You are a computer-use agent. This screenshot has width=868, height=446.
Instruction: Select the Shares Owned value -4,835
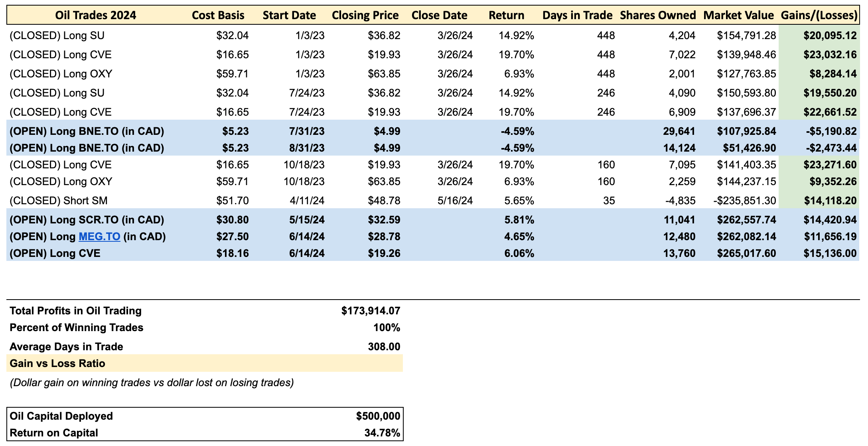coord(680,200)
